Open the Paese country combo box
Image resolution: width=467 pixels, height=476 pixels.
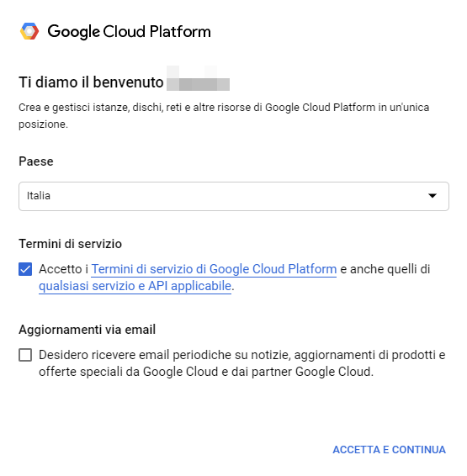click(x=234, y=196)
